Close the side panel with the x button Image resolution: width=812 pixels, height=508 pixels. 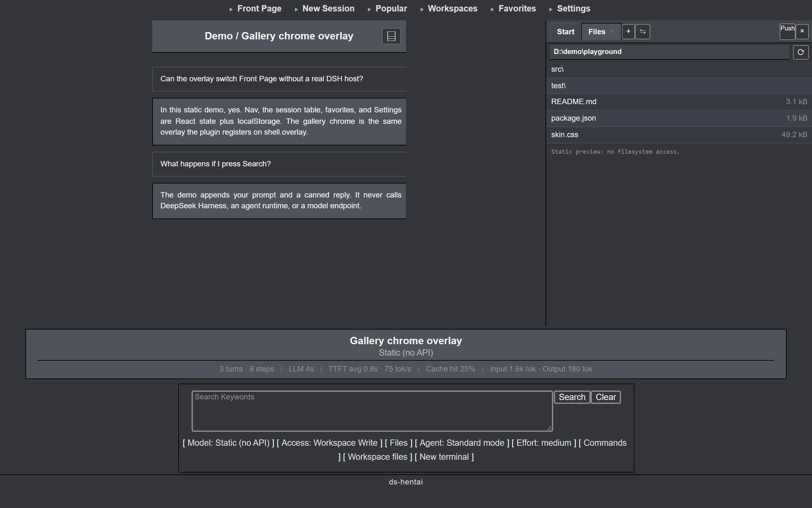(x=802, y=31)
